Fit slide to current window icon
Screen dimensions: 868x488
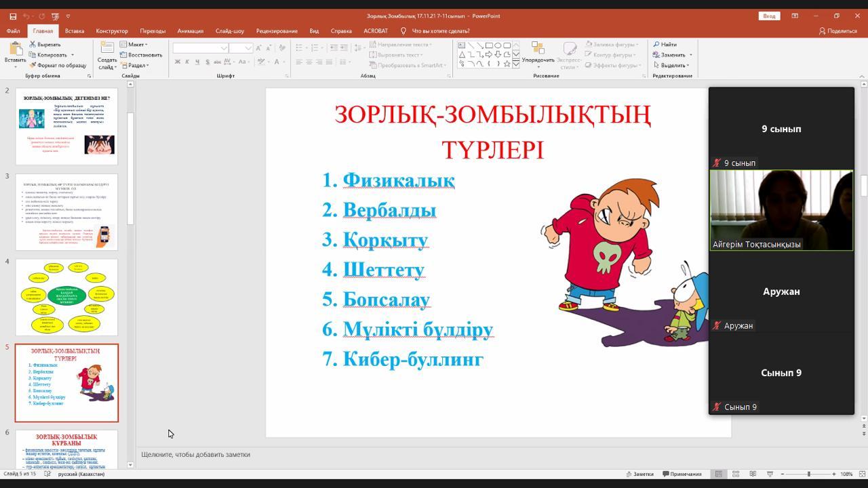coord(861,474)
